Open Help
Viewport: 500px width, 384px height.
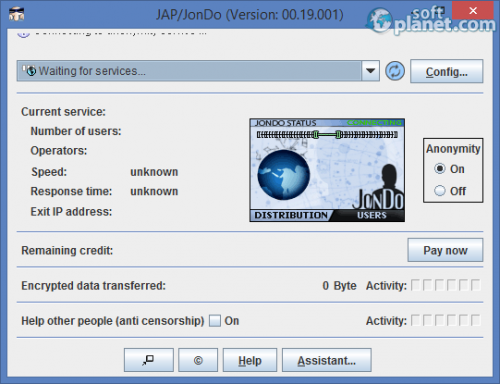[x=250, y=360]
